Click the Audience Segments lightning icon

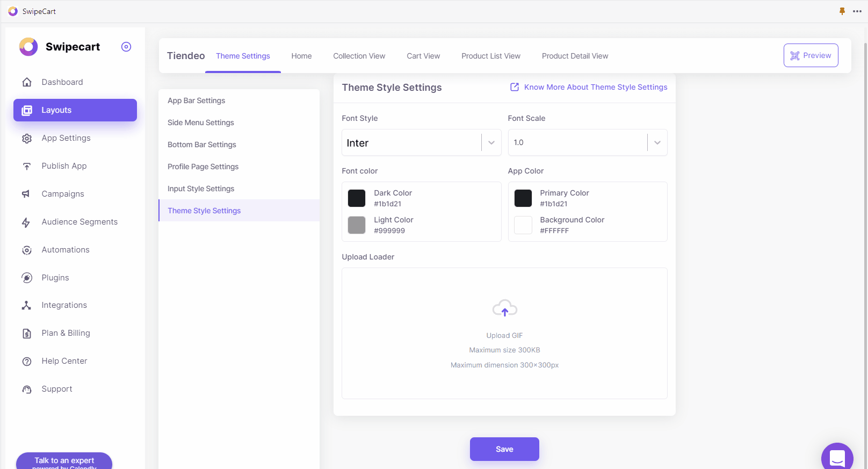(x=26, y=222)
